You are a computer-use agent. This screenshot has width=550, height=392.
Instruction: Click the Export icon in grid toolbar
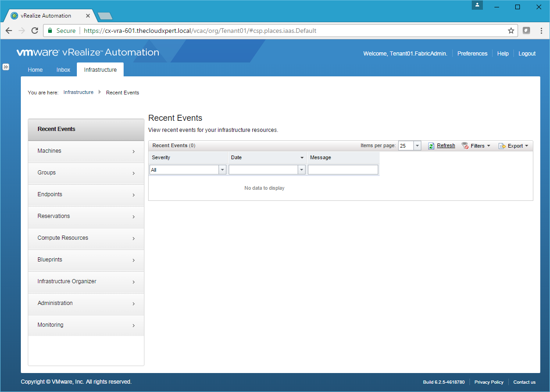coord(502,146)
